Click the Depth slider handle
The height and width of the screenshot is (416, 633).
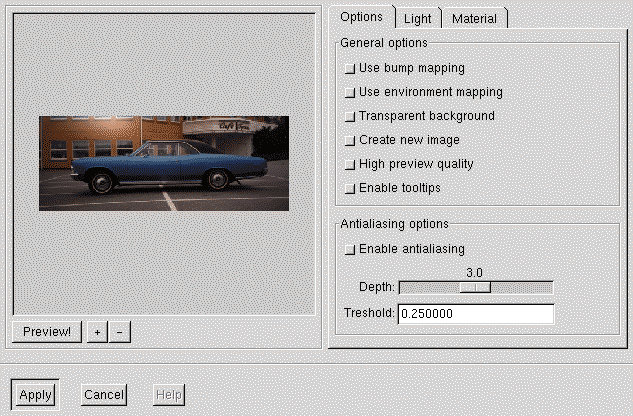point(475,288)
